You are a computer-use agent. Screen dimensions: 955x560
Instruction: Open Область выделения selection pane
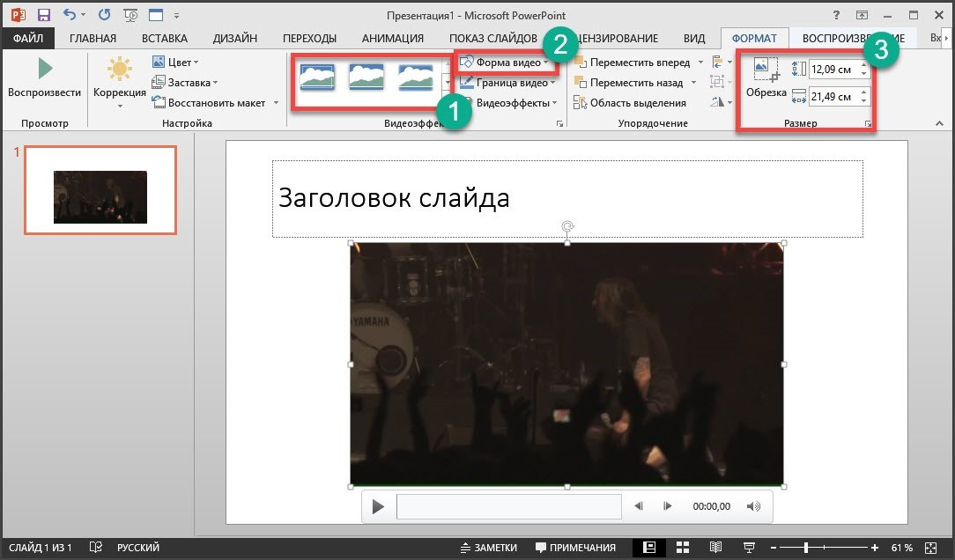pos(630,103)
